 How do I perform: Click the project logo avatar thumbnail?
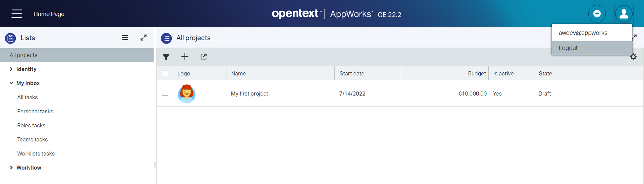click(x=186, y=94)
